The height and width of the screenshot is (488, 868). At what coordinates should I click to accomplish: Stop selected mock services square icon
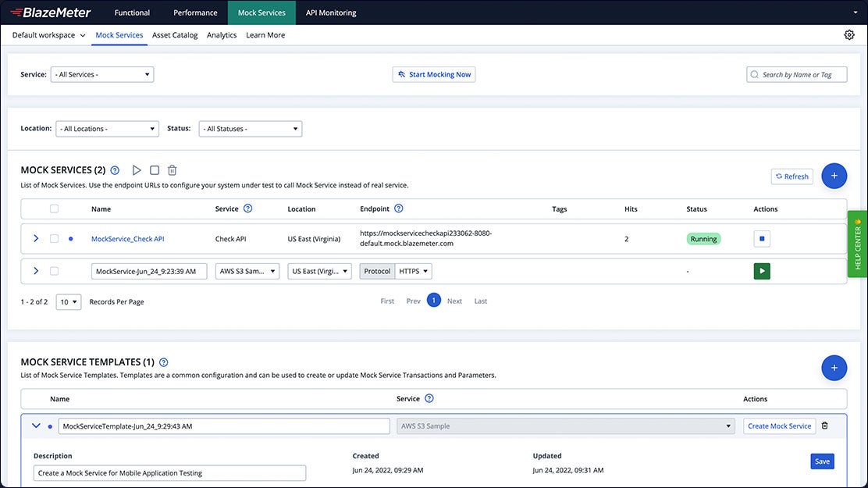[x=155, y=170]
